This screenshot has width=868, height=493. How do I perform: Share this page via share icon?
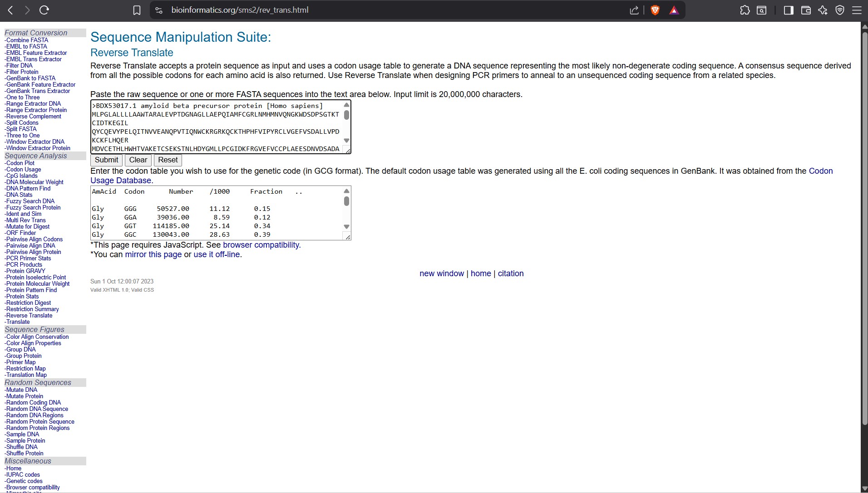point(634,10)
